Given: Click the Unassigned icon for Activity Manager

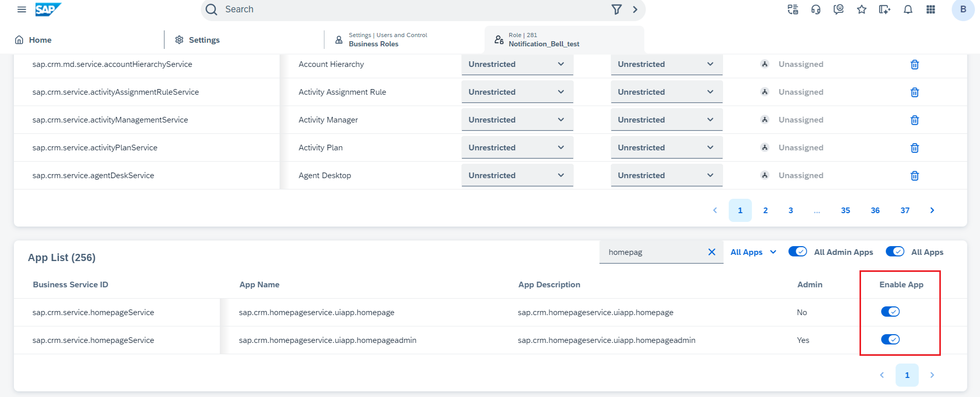Looking at the screenshot, I should pos(765,120).
